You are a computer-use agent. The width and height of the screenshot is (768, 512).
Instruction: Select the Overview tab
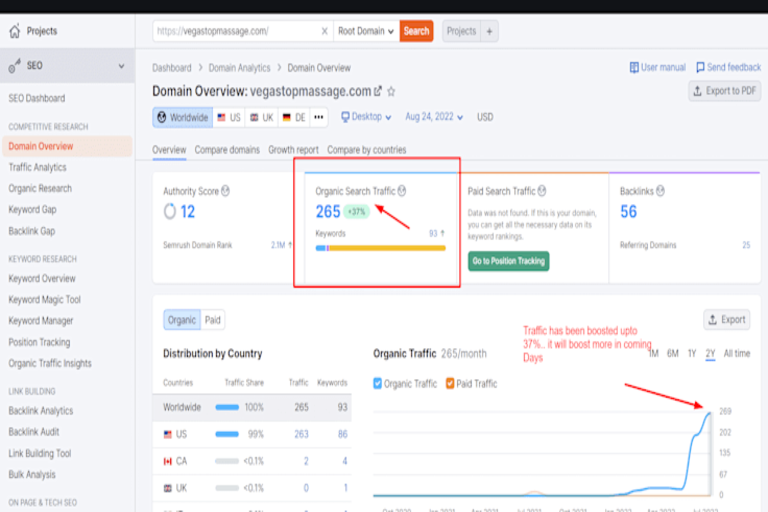point(169,150)
